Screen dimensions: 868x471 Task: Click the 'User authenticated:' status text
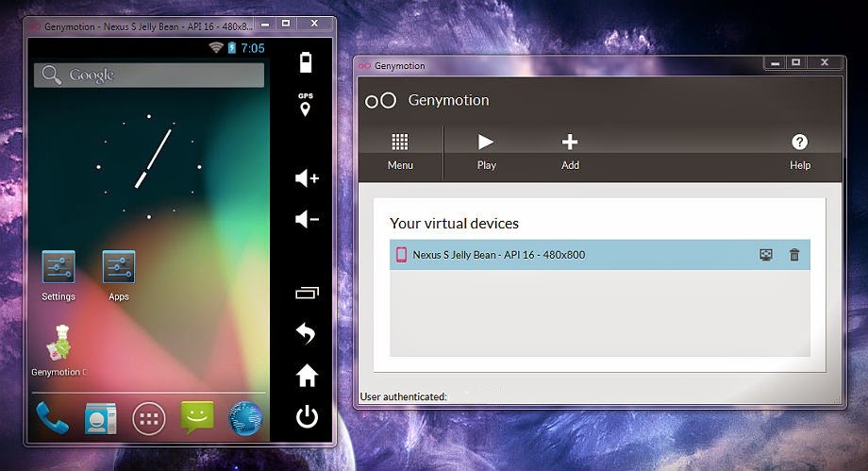[x=403, y=396]
